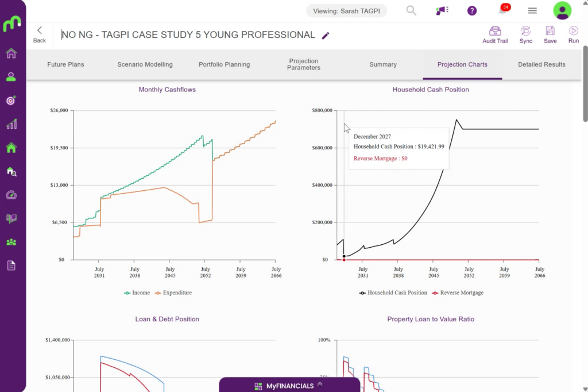Viewport: 588px width, 392px height.
Task: Save the case study
Action: [x=550, y=35]
